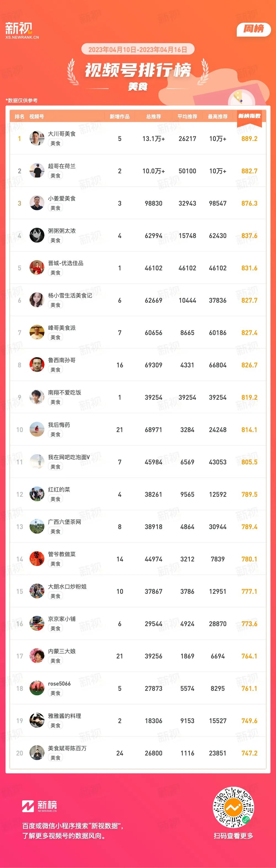Viewport: 276px width, 868px height.
Task: Click the date range 2023年04月10日-2023年04月16日
Action: point(138,49)
